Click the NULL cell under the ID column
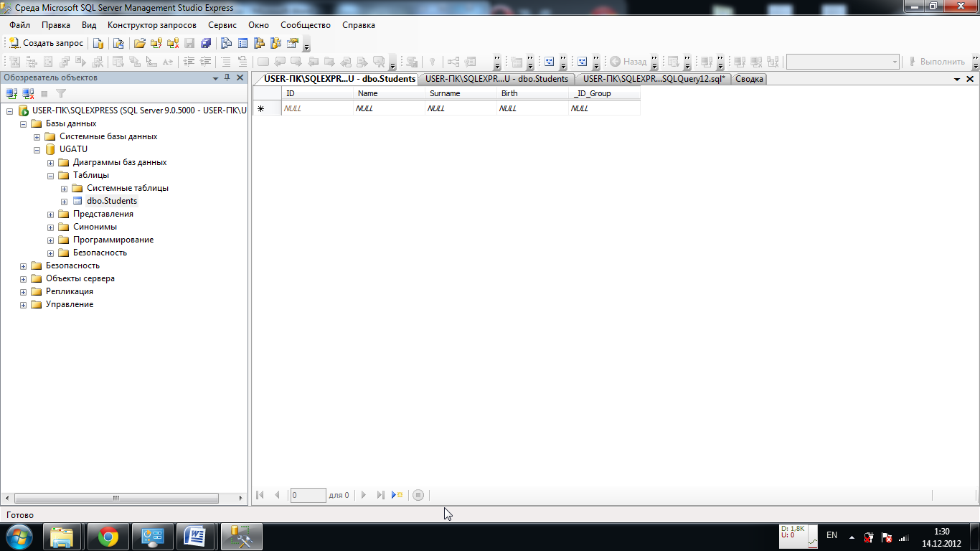980x551 pixels. pyautogui.click(x=317, y=108)
